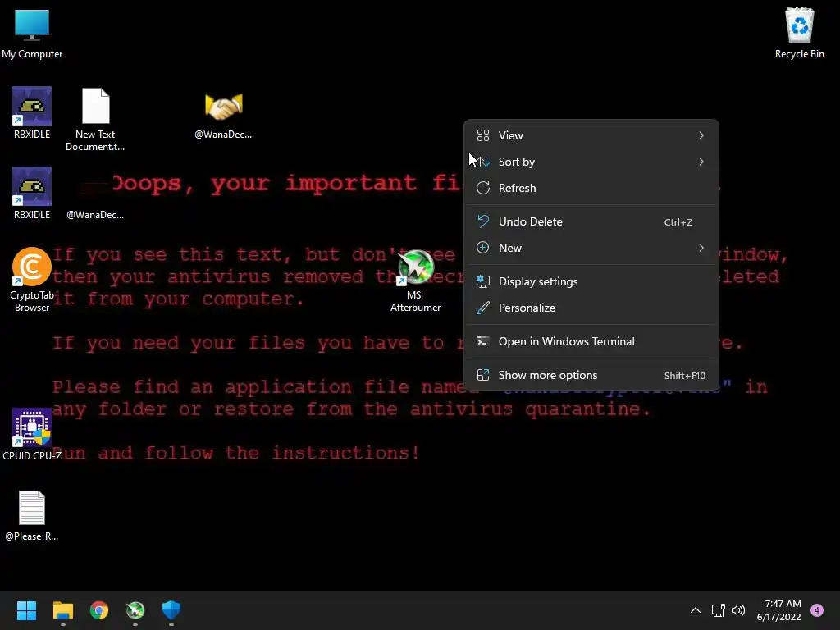Launch Google Chrome from the taskbar
Screen dimensions: 840x630
pyautogui.click(x=99, y=610)
